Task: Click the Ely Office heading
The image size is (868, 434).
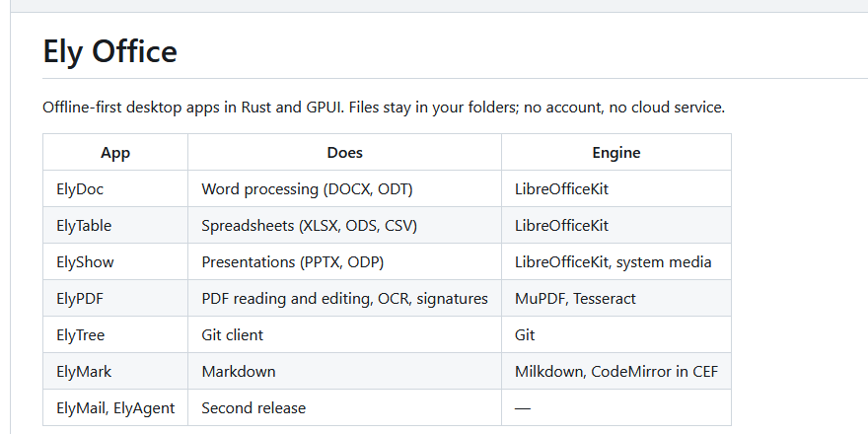Action: pos(109,51)
